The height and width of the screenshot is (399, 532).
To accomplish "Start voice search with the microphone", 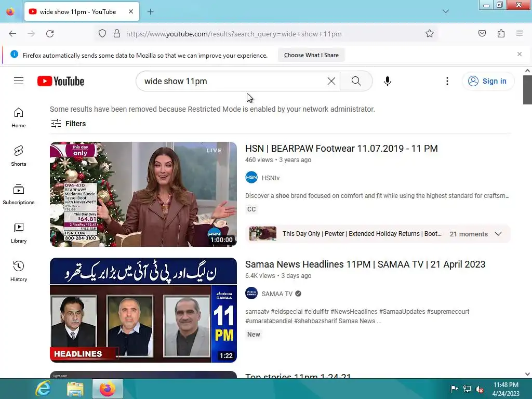I will (x=388, y=81).
